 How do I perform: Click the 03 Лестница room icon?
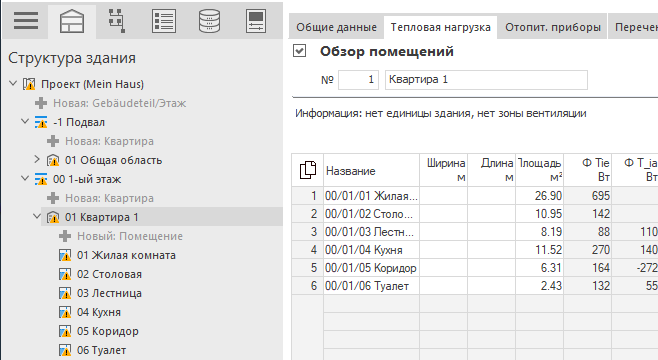[65, 293]
